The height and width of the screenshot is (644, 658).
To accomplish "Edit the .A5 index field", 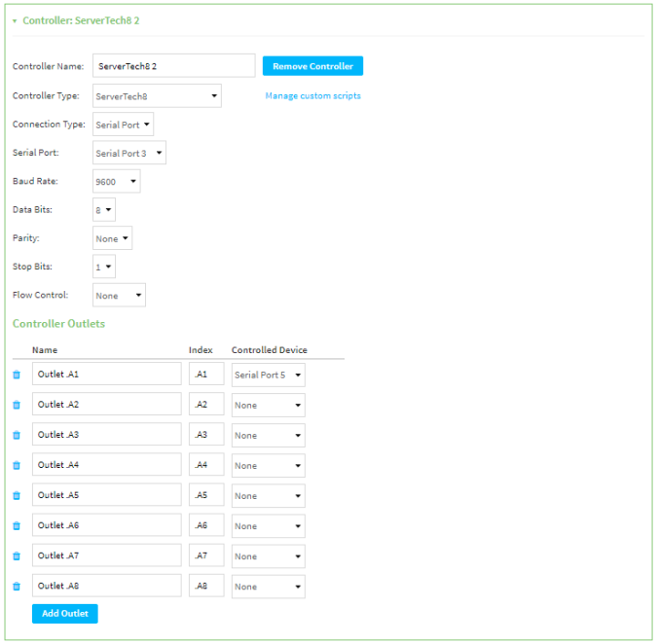I will [x=206, y=495].
